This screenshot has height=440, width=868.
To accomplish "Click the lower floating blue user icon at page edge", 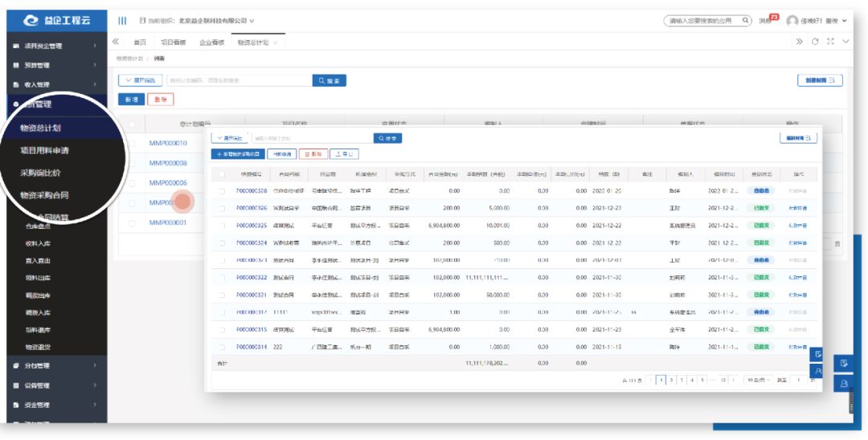I will 844,382.
